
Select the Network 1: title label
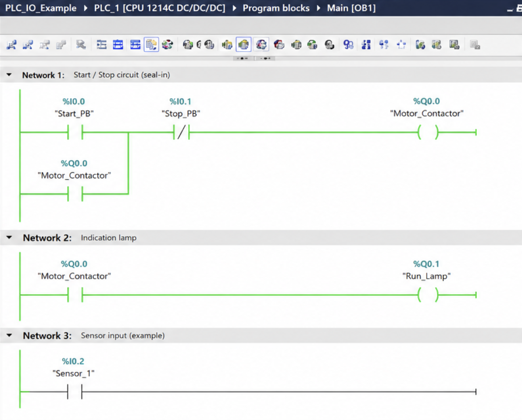(x=43, y=75)
